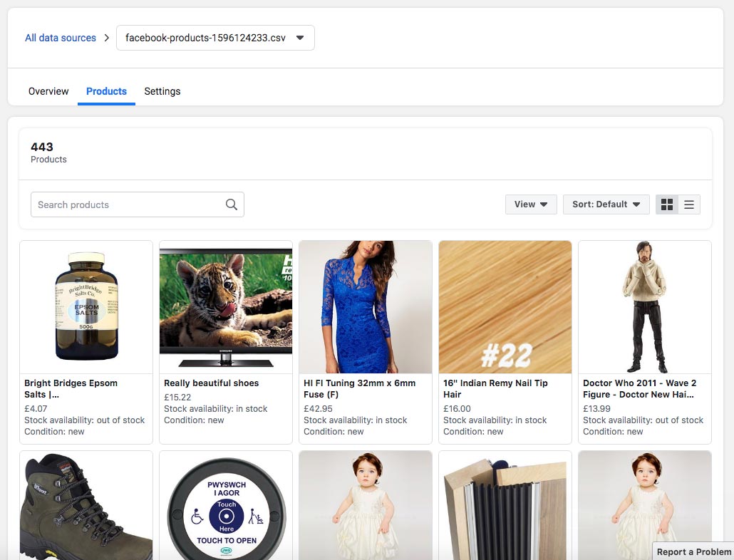Viewport: 734px width, 560px height.
Task: Go to the Settings tab
Action: pyautogui.click(x=162, y=91)
